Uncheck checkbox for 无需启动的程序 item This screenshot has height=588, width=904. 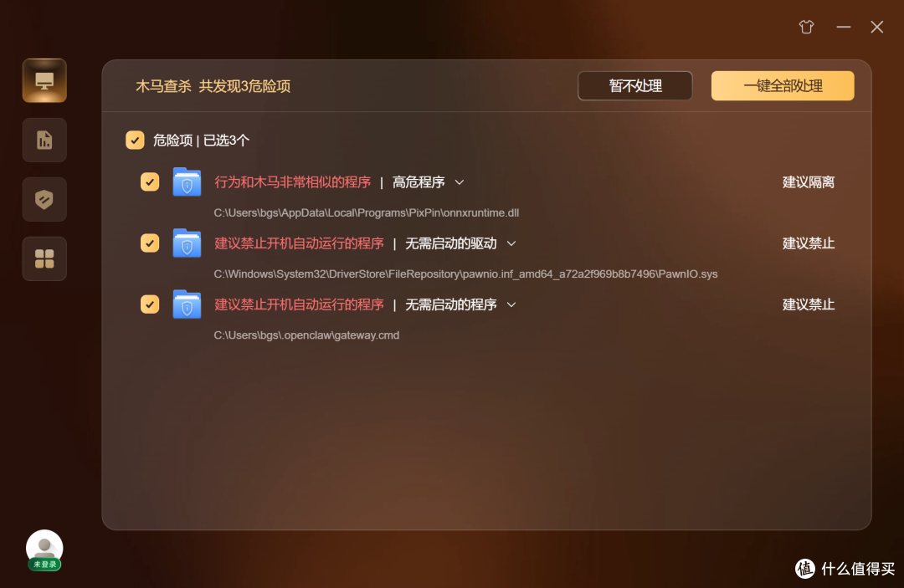point(150,304)
